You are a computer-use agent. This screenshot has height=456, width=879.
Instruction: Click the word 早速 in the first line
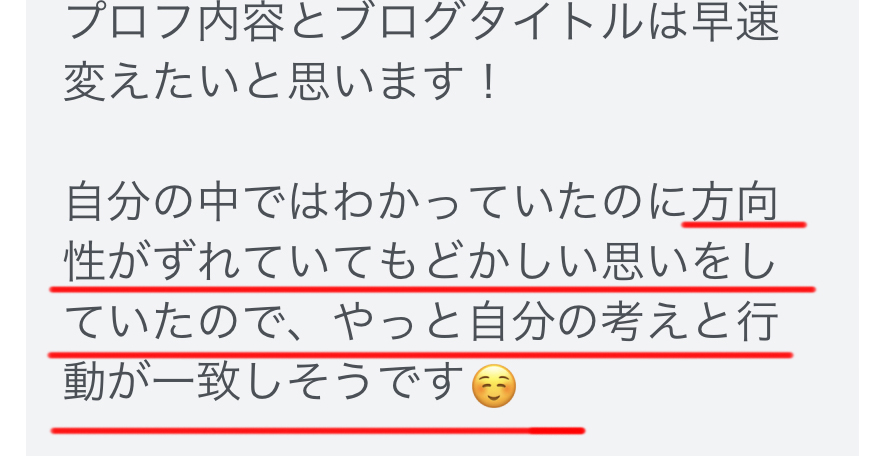[735, 22]
